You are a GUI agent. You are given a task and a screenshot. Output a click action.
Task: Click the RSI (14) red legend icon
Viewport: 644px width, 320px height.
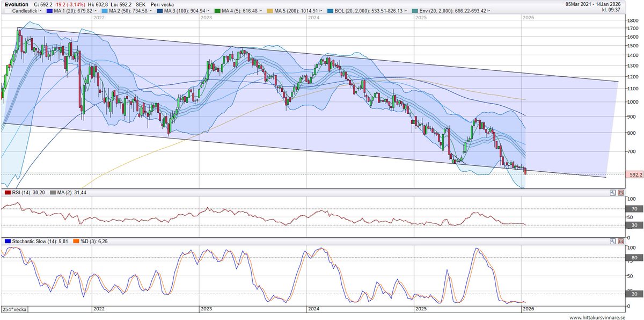point(8,192)
